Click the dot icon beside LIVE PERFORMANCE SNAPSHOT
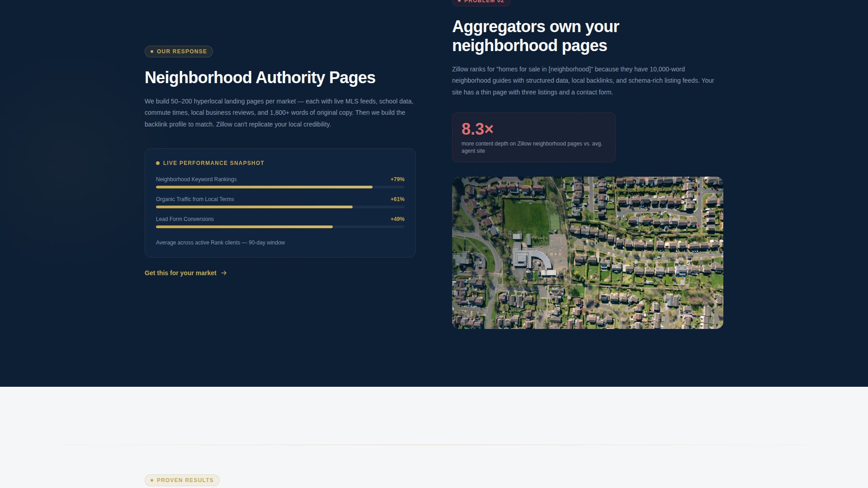 [x=157, y=163]
